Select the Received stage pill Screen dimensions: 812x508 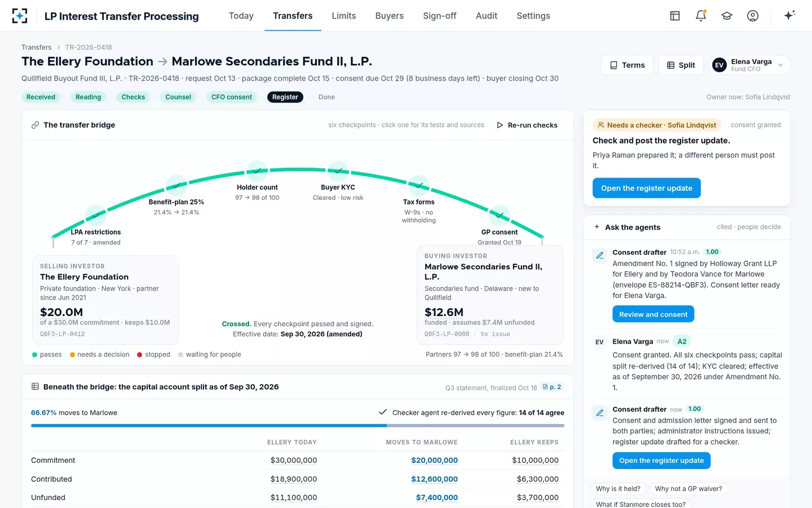(41, 97)
